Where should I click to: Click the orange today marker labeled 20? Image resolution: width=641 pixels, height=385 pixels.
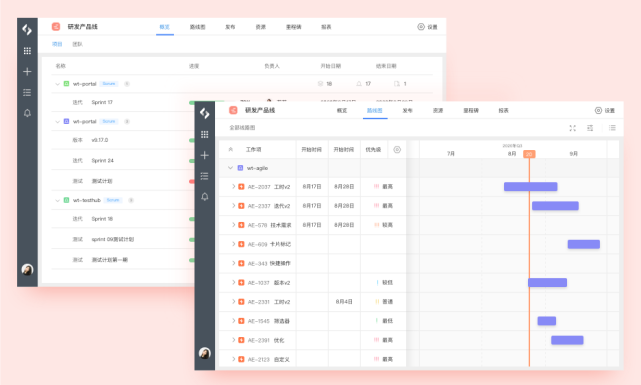pyautogui.click(x=529, y=154)
